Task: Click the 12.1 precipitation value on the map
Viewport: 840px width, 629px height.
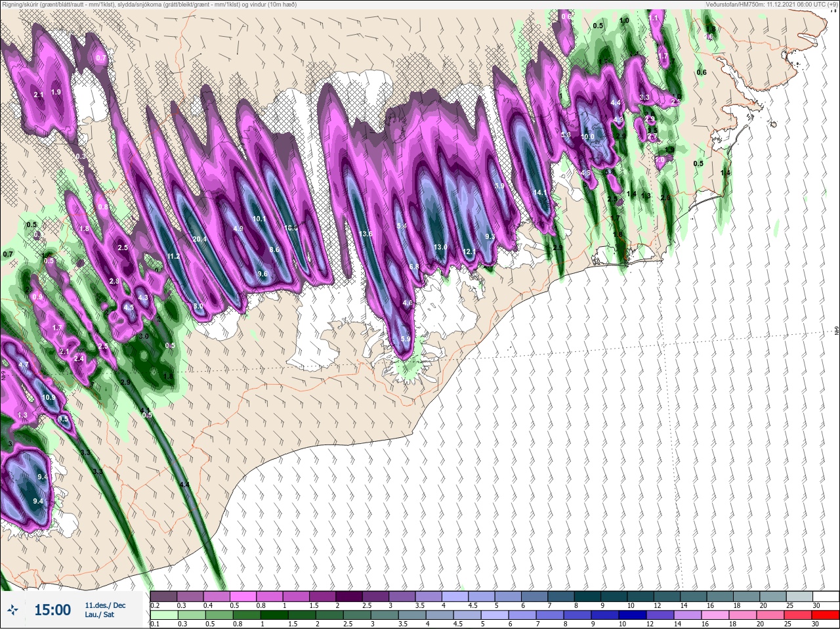Action: 469,251
